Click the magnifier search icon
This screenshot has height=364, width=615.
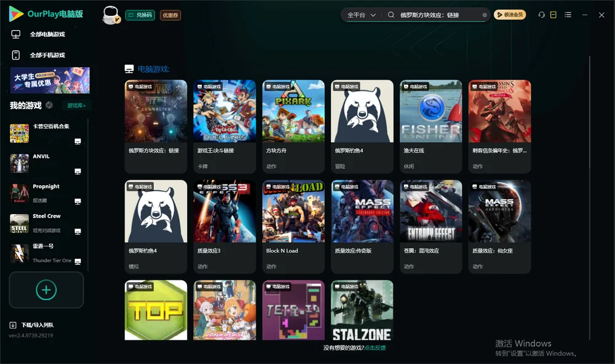click(391, 15)
